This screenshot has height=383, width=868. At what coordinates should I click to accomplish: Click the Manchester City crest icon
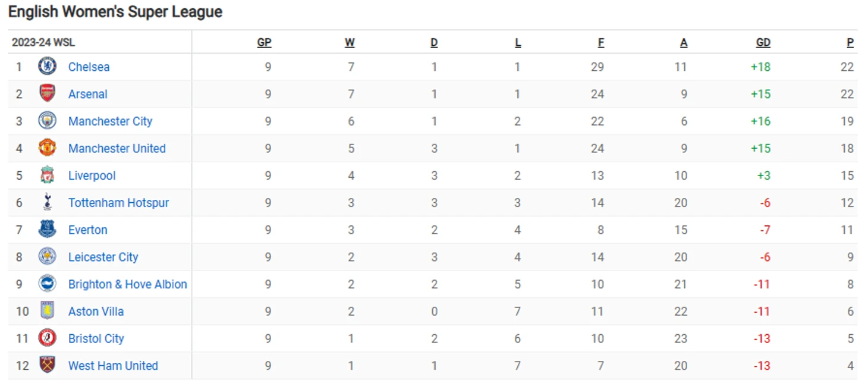click(47, 121)
